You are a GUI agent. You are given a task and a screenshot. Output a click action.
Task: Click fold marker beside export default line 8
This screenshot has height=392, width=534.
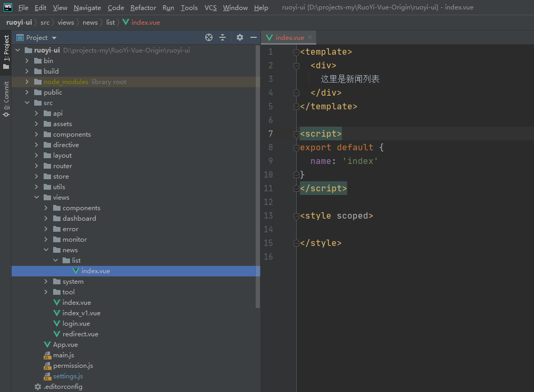point(296,148)
